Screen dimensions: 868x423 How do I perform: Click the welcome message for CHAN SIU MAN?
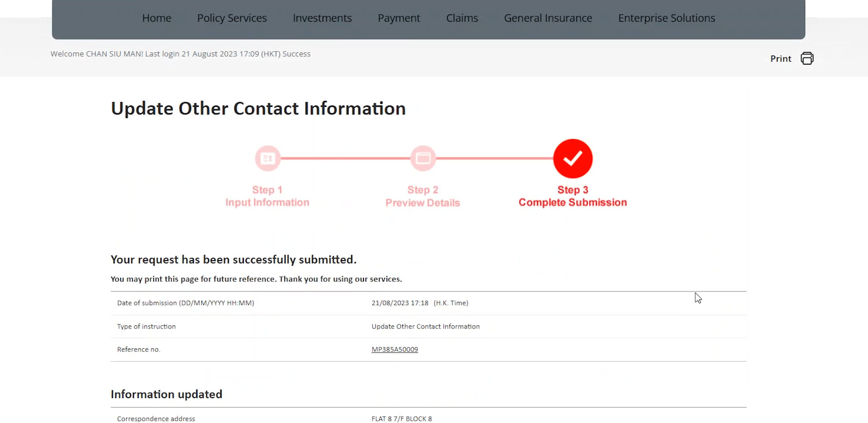[x=180, y=53]
